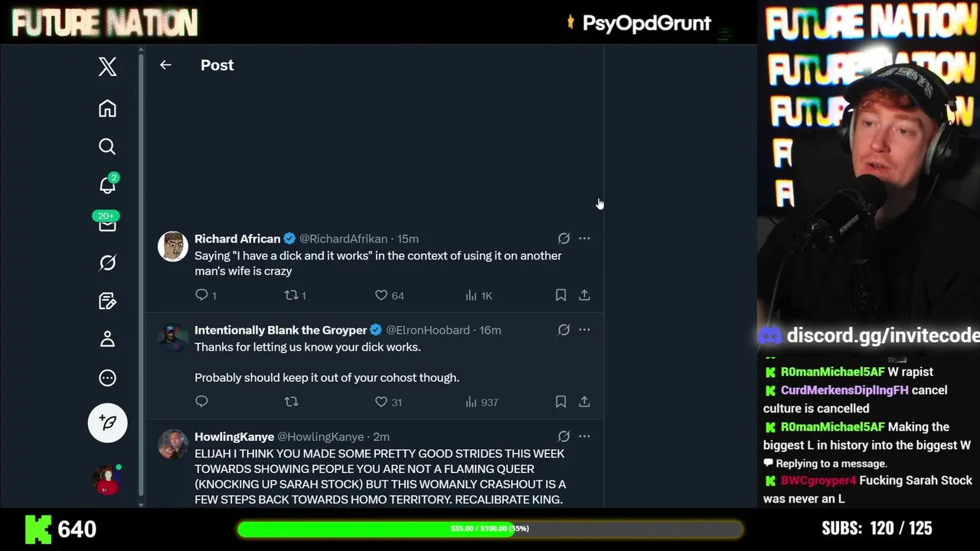Screen dimensions: 980x551
Task: Open @RichardAfrikan profile handle link
Action: (343, 239)
